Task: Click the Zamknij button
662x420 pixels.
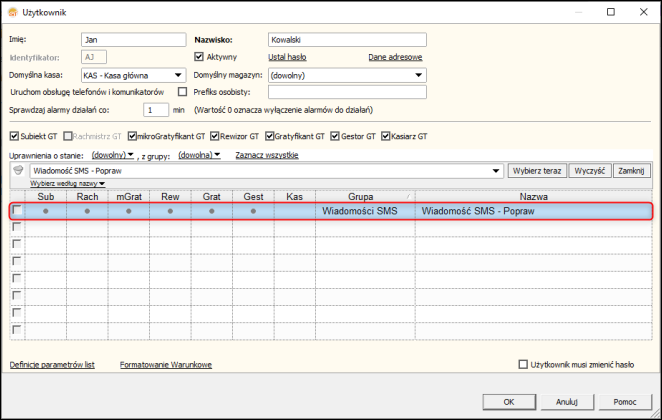Action: point(631,171)
